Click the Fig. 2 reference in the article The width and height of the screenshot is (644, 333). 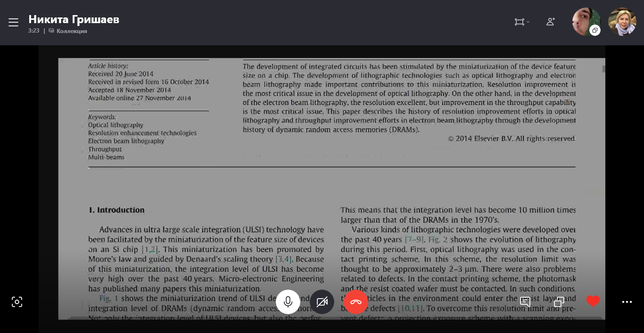point(438,240)
